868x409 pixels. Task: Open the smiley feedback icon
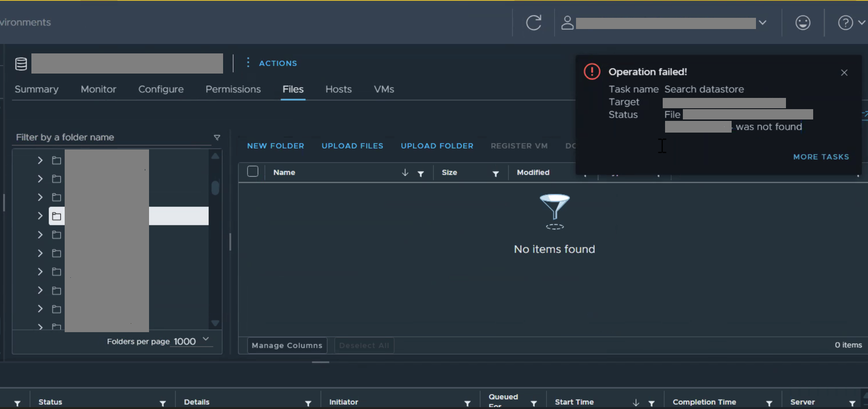802,22
